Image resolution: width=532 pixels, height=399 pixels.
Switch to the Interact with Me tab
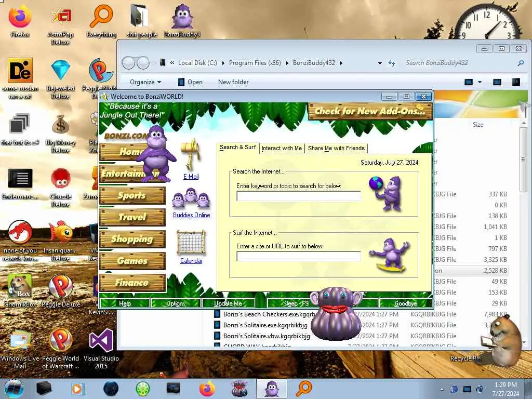(x=282, y=148)
